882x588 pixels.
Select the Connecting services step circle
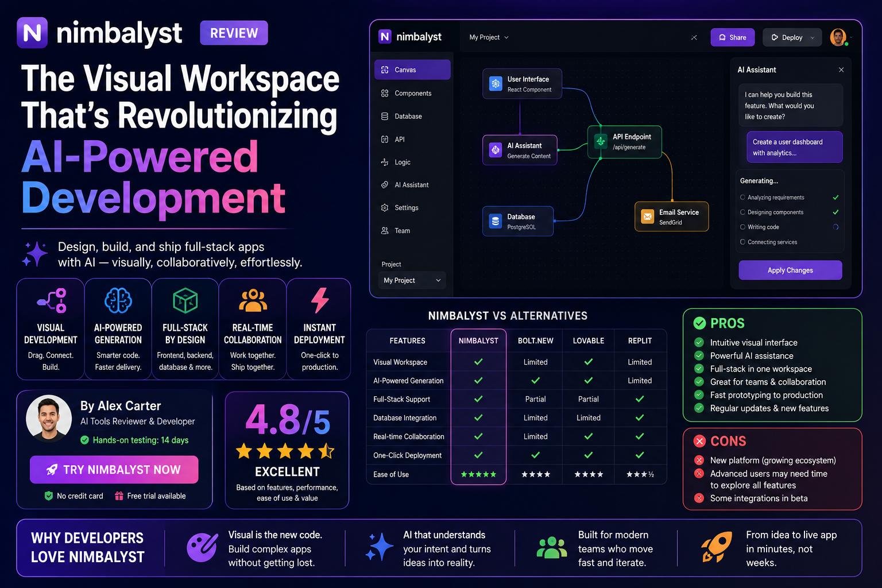[743, 242]
